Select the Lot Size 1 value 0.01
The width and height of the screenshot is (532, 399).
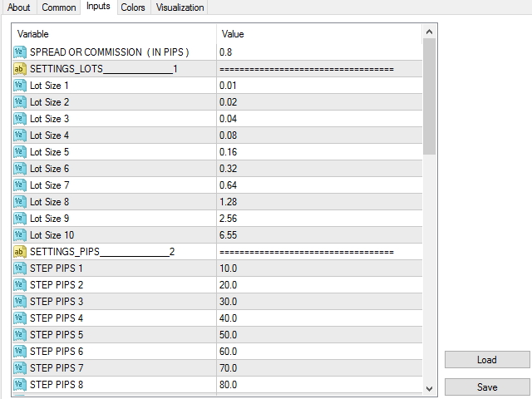tap(228, 86)
